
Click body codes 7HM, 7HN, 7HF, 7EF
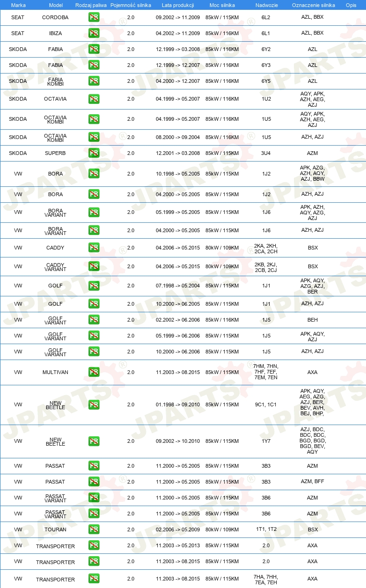266,372
